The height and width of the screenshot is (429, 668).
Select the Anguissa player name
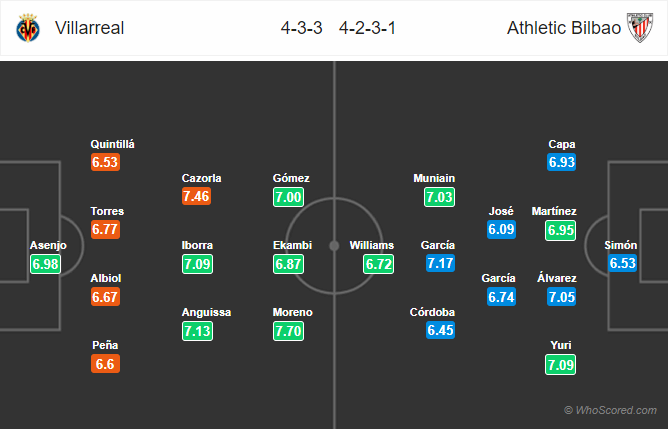click(x=206, y=312)
